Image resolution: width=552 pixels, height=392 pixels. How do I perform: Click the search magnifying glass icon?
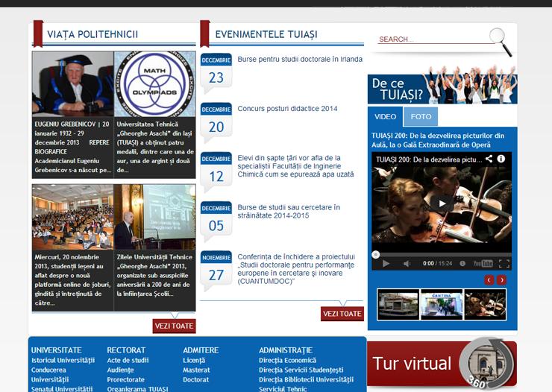tap(501, 42)
